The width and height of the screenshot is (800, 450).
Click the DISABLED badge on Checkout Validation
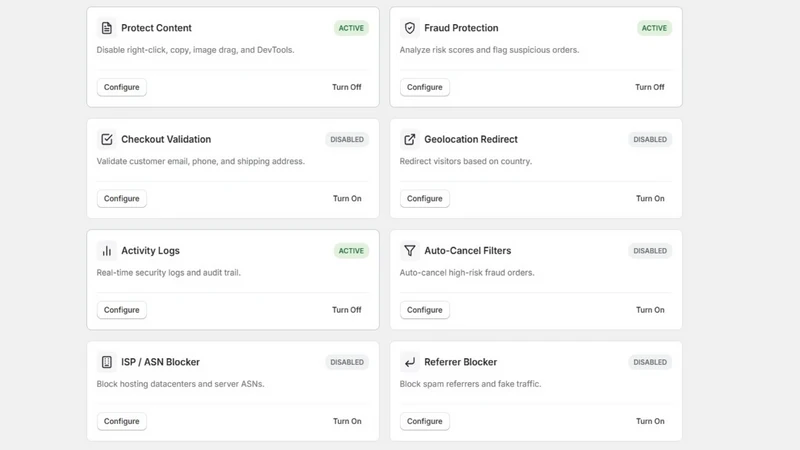(x=347, y=139)
